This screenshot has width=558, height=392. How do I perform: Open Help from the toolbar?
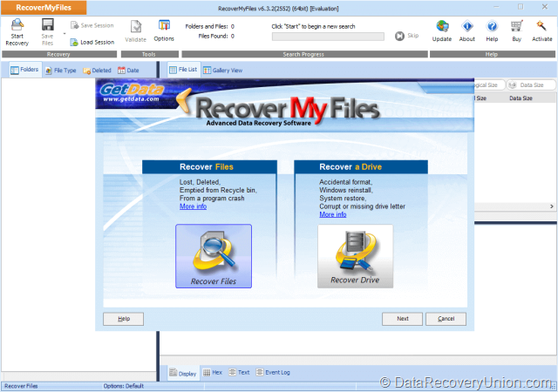tap(492, 31)
